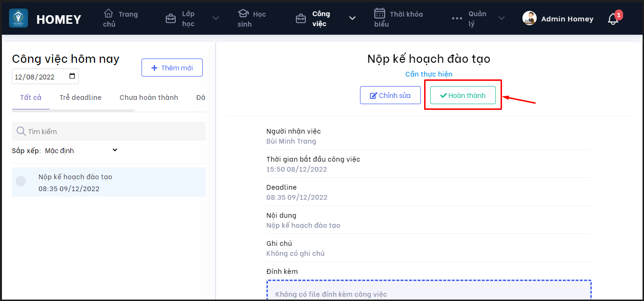Click the search magnifier icon
The width and height of the screenshot is (644, 301).
point(21,131)
